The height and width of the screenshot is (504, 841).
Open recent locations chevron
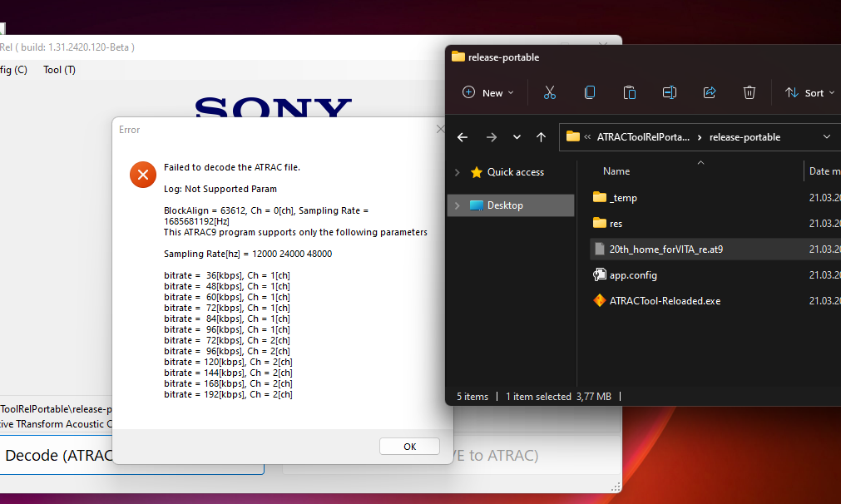click(x=517, y=137)
